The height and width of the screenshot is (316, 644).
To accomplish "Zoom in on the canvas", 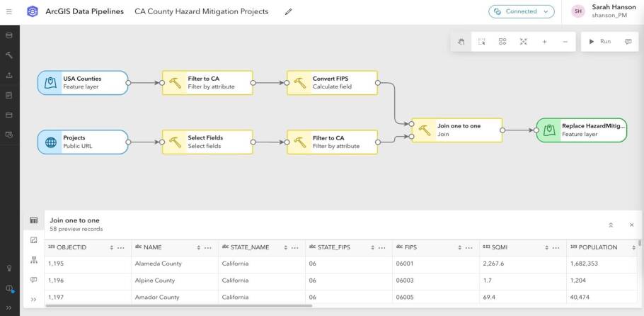I will click(x=544, y=42).
